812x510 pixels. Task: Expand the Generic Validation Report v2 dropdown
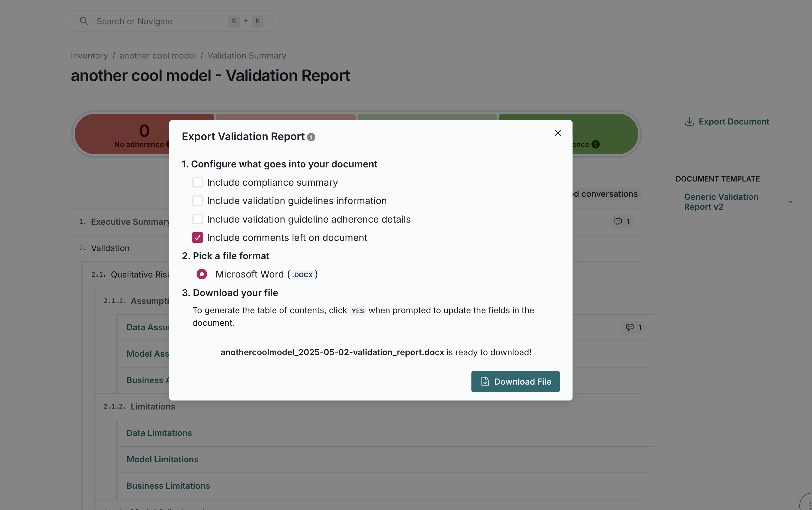click(790, 202)
